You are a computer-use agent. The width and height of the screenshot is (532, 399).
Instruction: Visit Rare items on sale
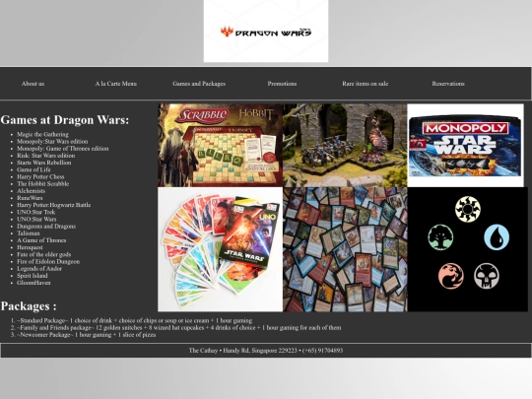tap(366, 84)
